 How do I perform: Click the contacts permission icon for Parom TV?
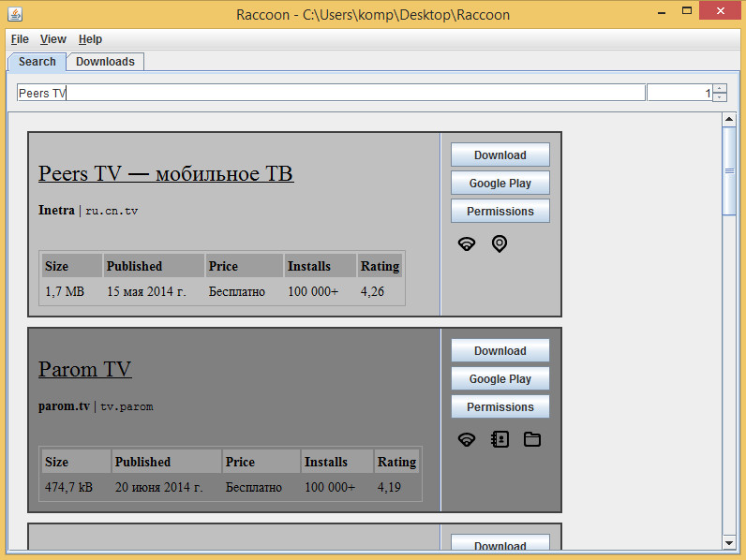500,440
